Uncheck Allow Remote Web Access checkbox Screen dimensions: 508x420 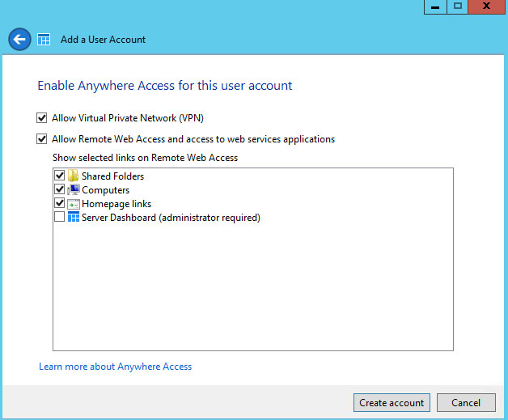tap(42, 139)
